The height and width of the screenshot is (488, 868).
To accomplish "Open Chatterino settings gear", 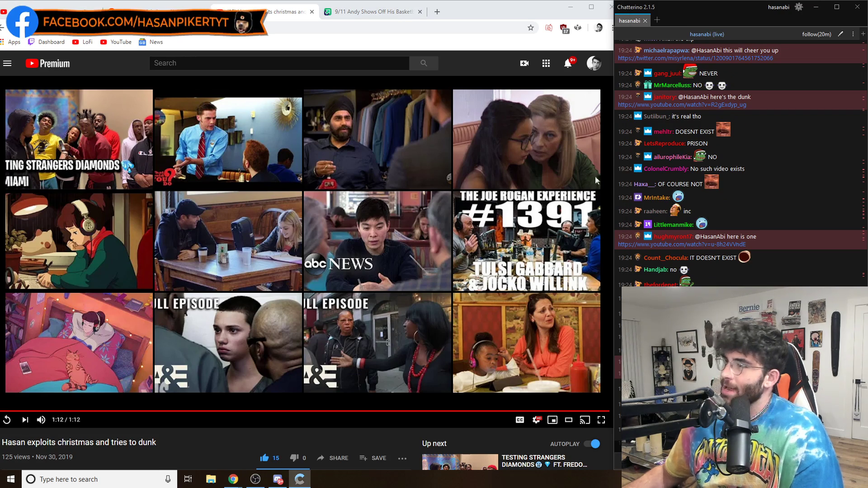I will click(x=799, y=7).
